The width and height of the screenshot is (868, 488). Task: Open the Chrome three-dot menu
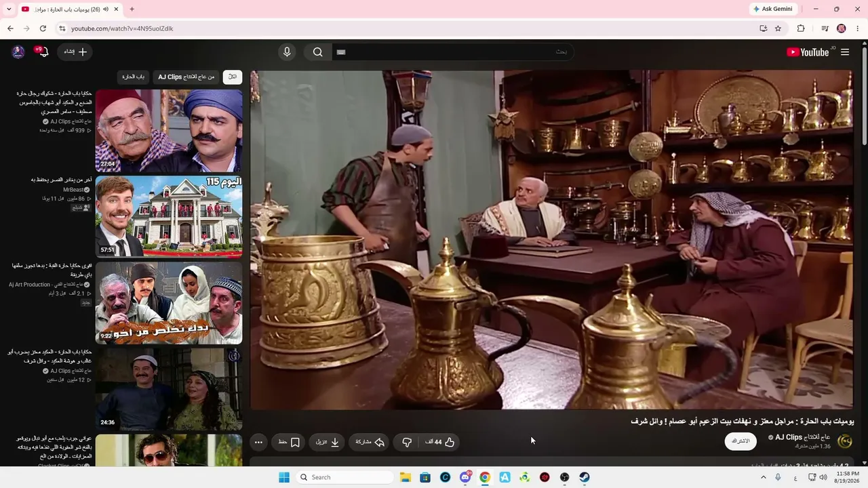pos(858,28)
